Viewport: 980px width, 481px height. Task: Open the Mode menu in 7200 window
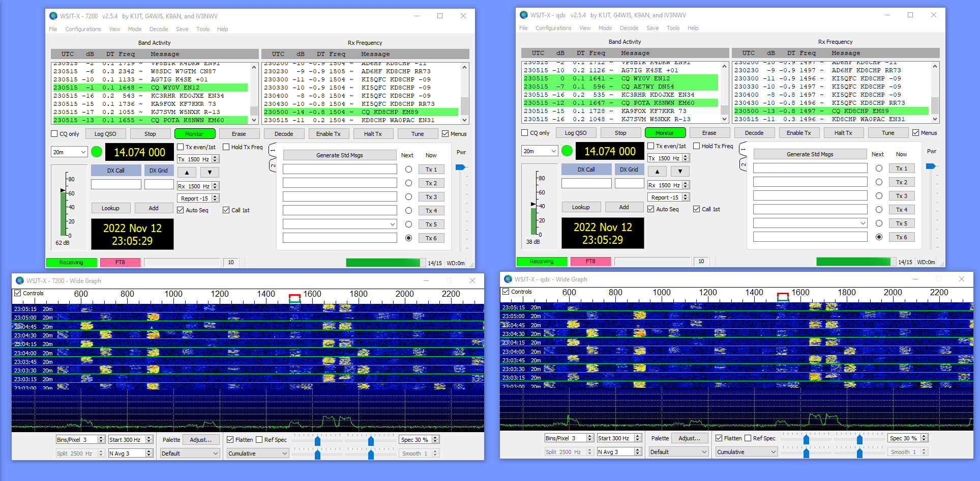click(x=135, y=29)
